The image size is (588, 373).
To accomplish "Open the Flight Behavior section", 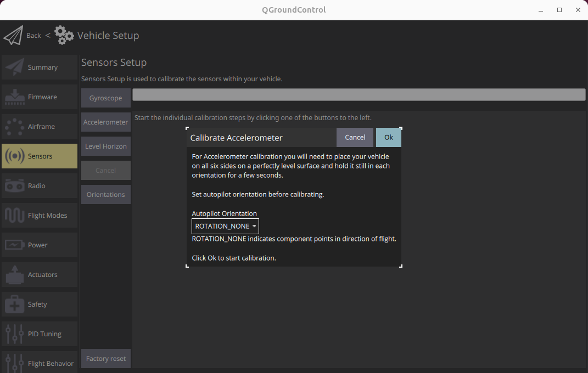I will point(40,362).
